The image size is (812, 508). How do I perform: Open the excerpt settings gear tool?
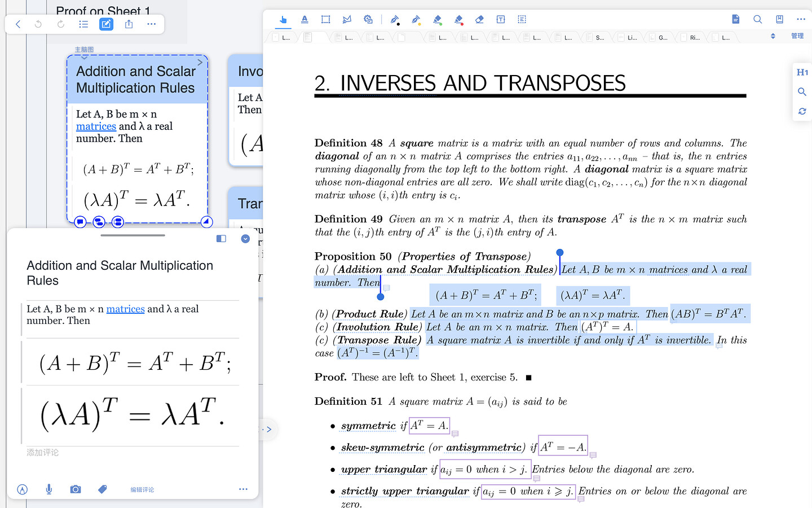point(368,20)
